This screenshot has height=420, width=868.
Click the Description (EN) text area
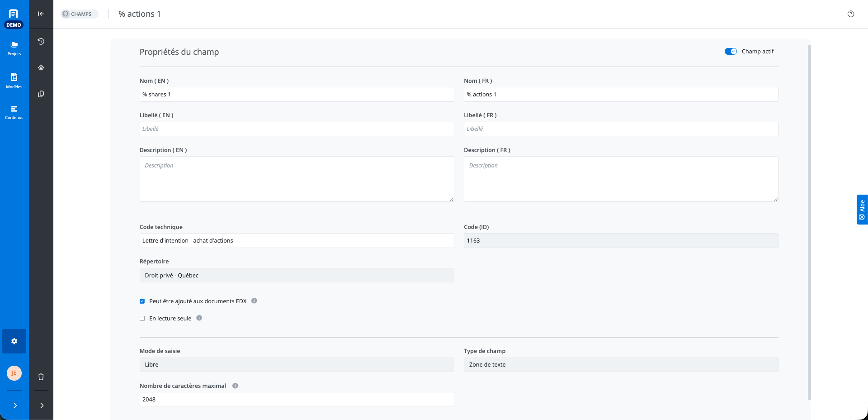point(297,179)
